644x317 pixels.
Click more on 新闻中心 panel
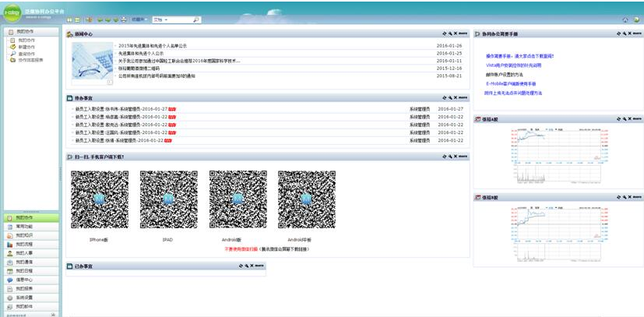click(x=463, y=33)
